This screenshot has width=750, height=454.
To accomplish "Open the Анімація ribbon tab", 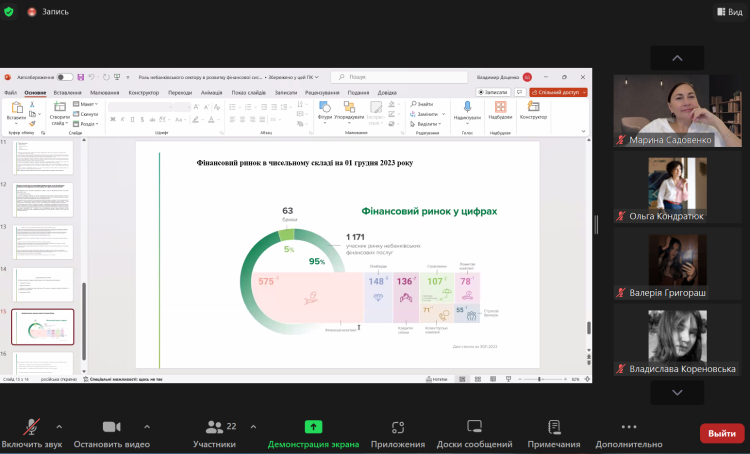I will point(211,92).
